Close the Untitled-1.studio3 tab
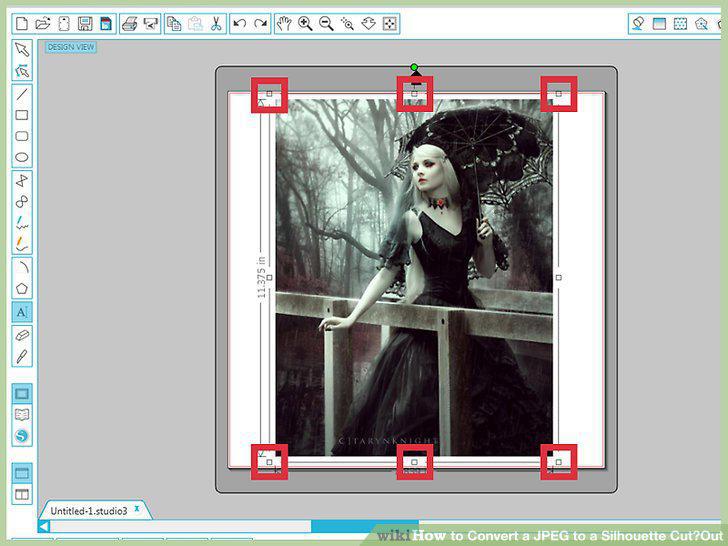 point(137,509)
